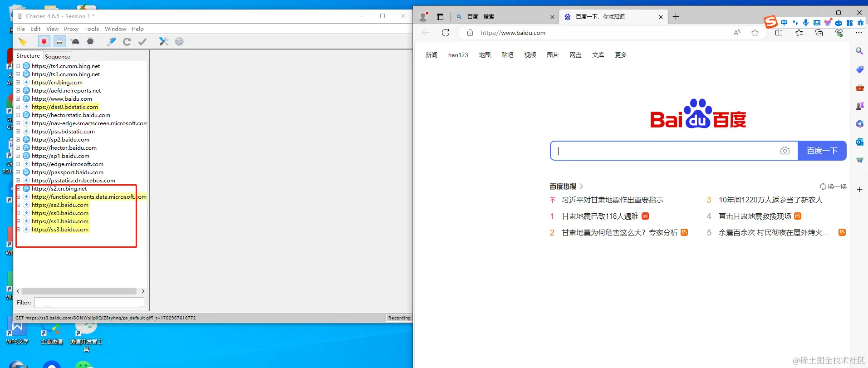Screen dimensions: 868x368
Task: Click the Read aloud icon in address bar
Action: [x=737, y=33]
